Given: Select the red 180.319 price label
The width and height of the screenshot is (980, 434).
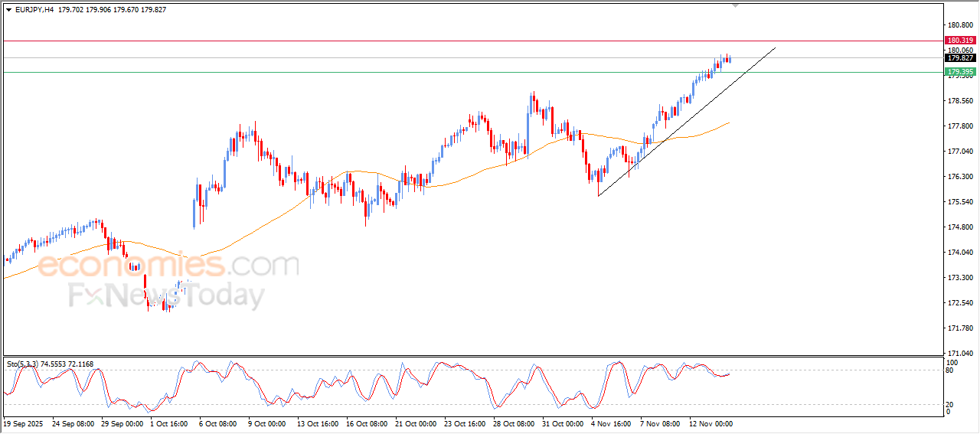Looking at the screenshot, I should pyautogui.click(x=960, y=40).
